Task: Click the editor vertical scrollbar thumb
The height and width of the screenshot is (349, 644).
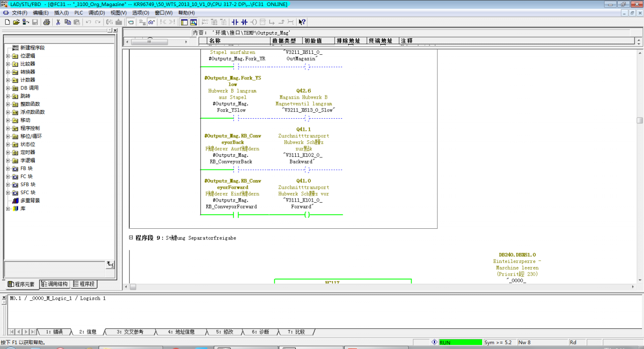Action: [x=639, y=121]
